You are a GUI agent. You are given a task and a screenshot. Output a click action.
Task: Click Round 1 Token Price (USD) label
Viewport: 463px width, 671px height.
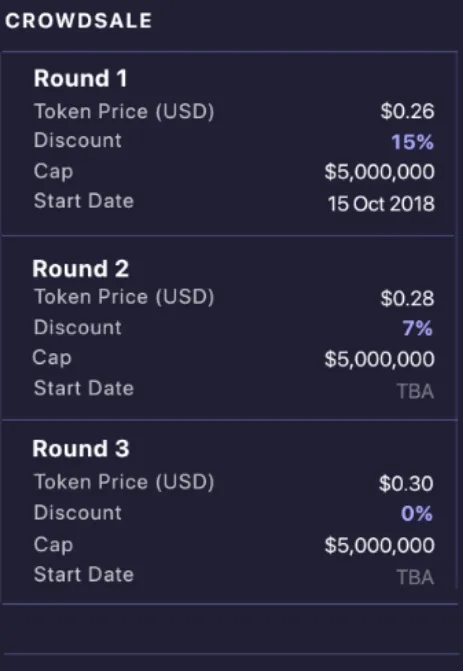tap(124, 112)
